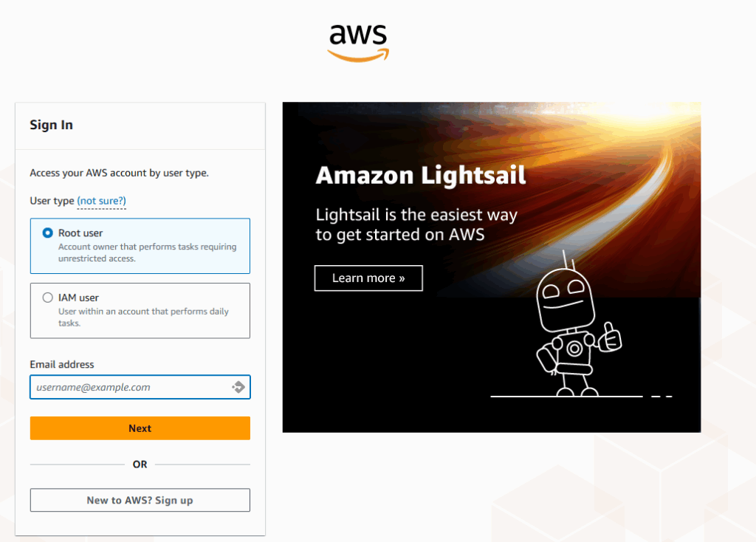This screenshot has height=542, width=756.
Task: Choose the Root user option card
Action: pyautogui.click(x=140, y=246)
